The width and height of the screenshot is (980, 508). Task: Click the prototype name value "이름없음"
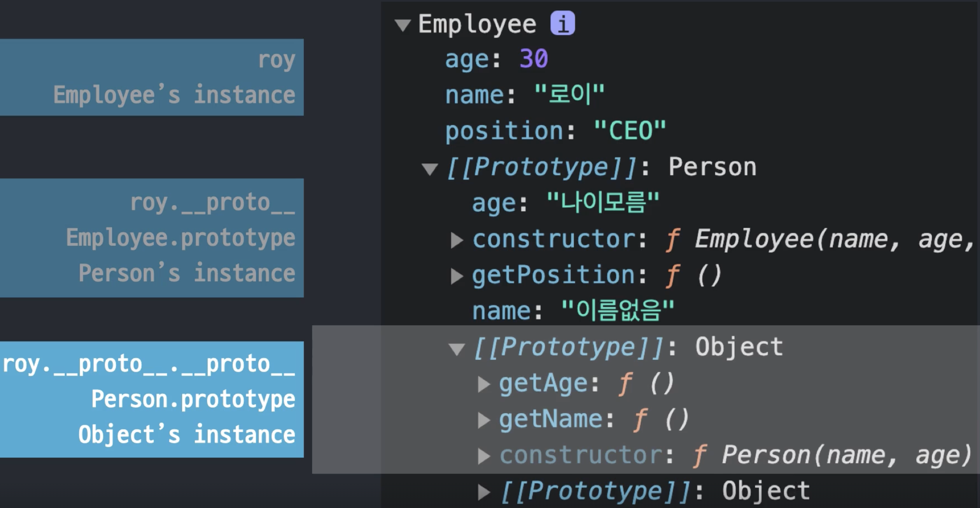coord(618,311)
